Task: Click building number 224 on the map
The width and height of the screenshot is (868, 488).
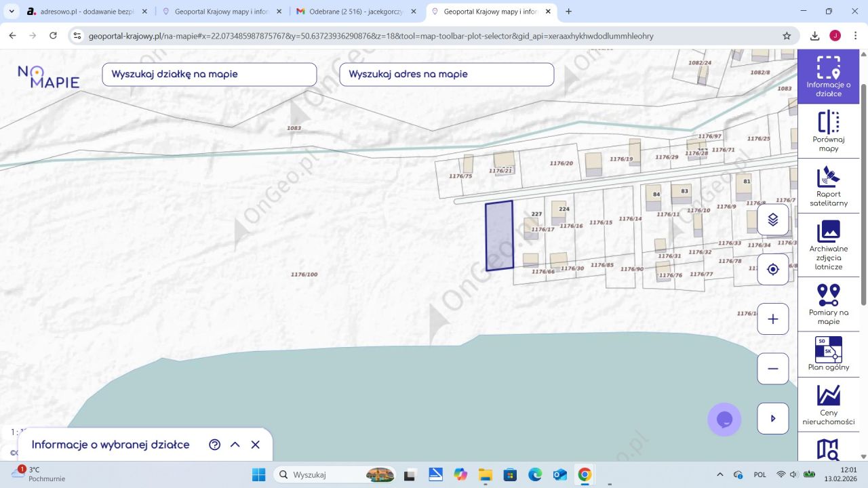Action: [x=564, y=209]
